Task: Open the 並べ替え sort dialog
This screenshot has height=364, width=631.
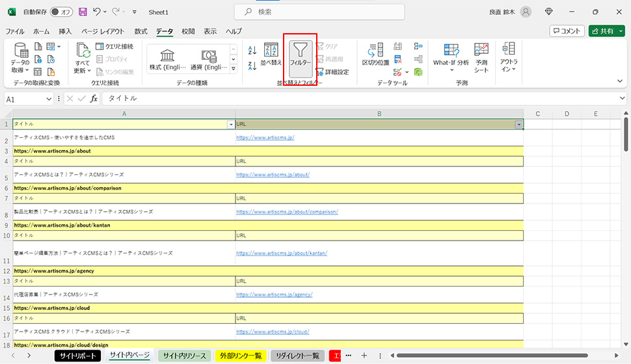Action: pyautogui.click(x=271, y=55)
